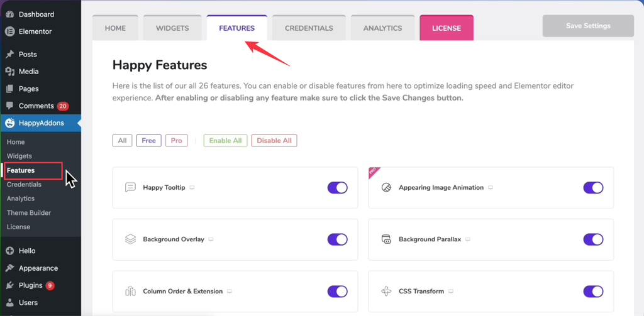Disable the CSS Transform toggle
644x316 pixels.
594,291
